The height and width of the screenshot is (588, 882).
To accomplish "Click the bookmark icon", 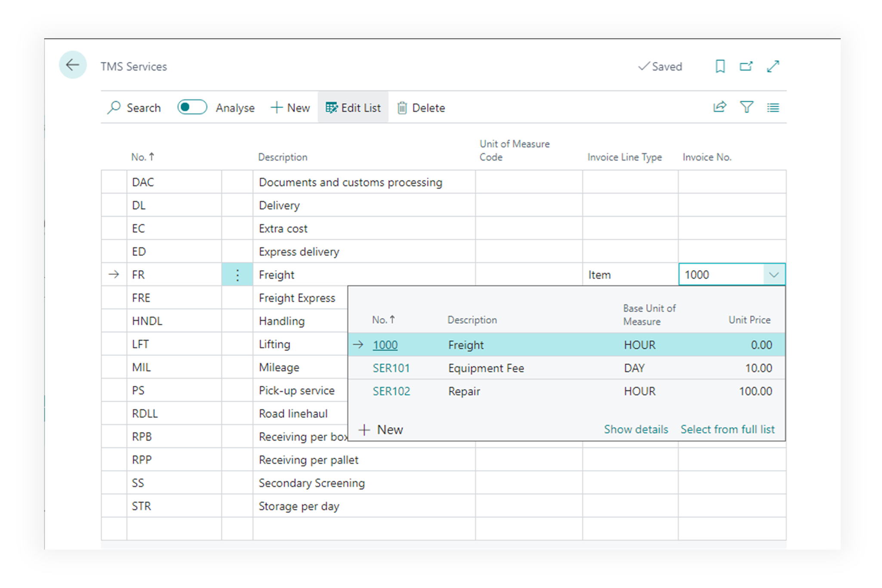I will tap(720, 66).
